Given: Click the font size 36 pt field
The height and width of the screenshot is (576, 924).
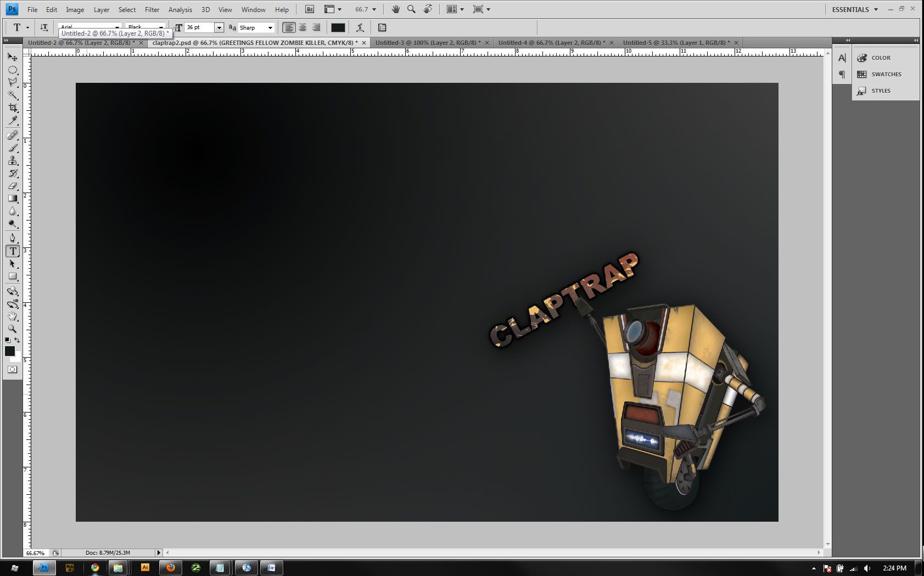Looking at the screenshot, I should pos(199,27).
